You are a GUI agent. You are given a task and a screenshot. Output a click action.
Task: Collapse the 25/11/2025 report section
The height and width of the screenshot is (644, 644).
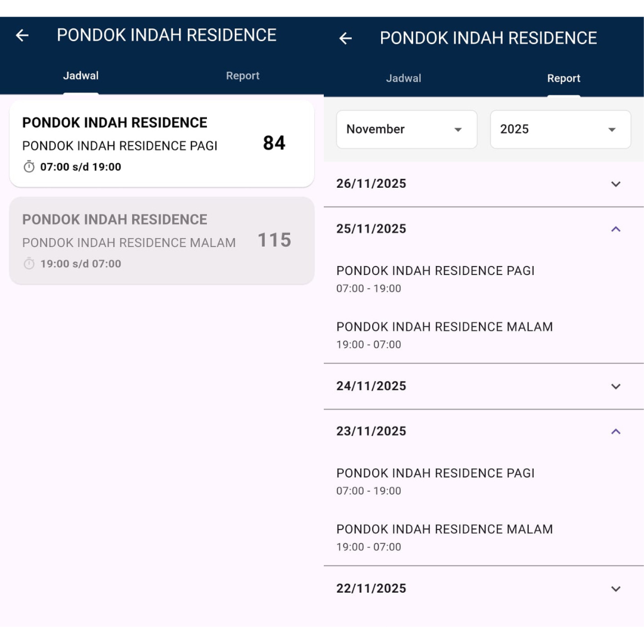(x=616, y=229)
